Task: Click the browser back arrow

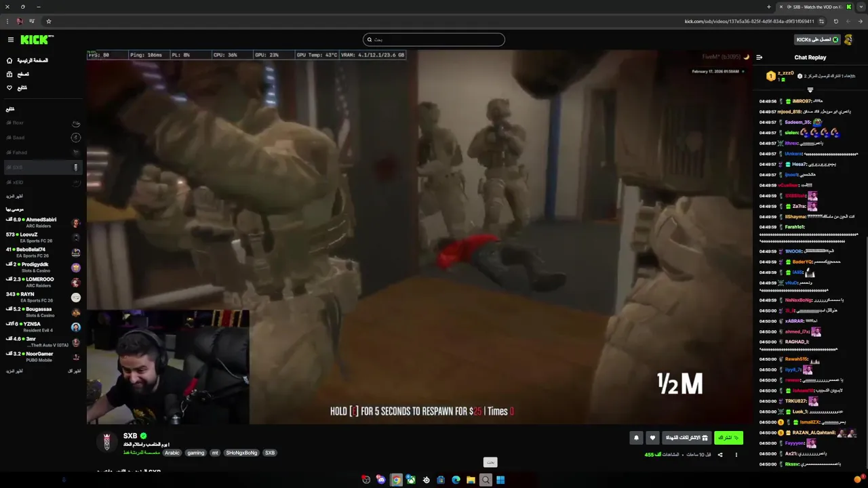Action: tap(861, 21)
